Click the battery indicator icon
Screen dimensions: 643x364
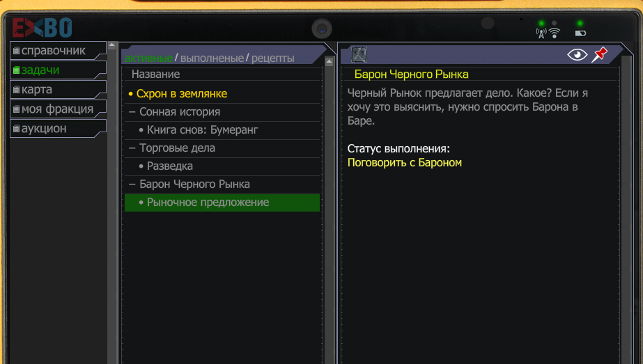(x=580, y=33)
